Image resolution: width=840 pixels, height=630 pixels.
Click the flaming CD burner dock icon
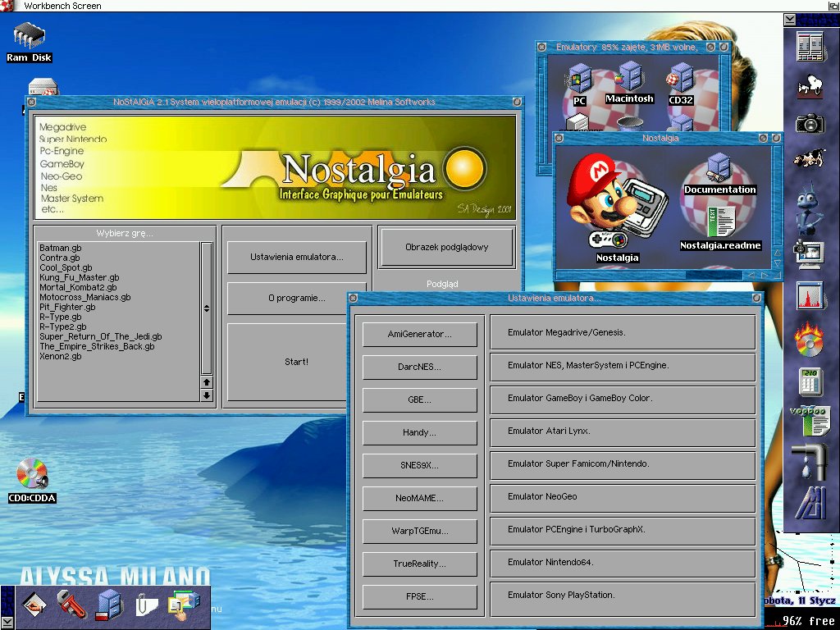click(809, 339)
